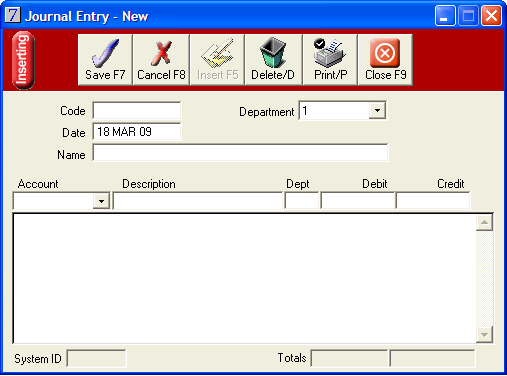The height and width of the screenshot is (376, 507).
Task: Click the scroll up arrow of the entries list
Action: click(x=484, y=222)
